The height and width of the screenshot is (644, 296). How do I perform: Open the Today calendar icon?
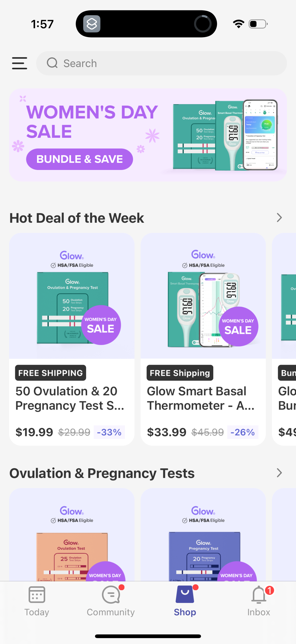point(37,595)
